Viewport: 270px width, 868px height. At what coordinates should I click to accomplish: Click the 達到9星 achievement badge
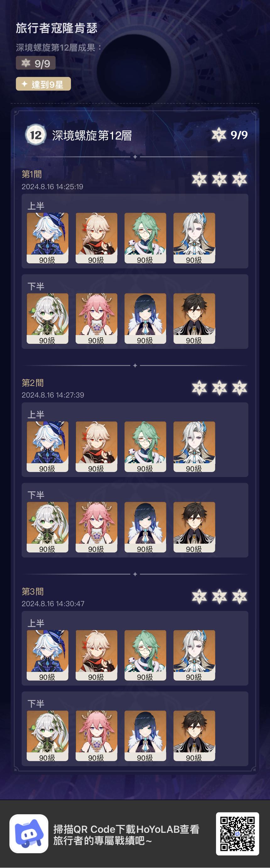(43, 84)
